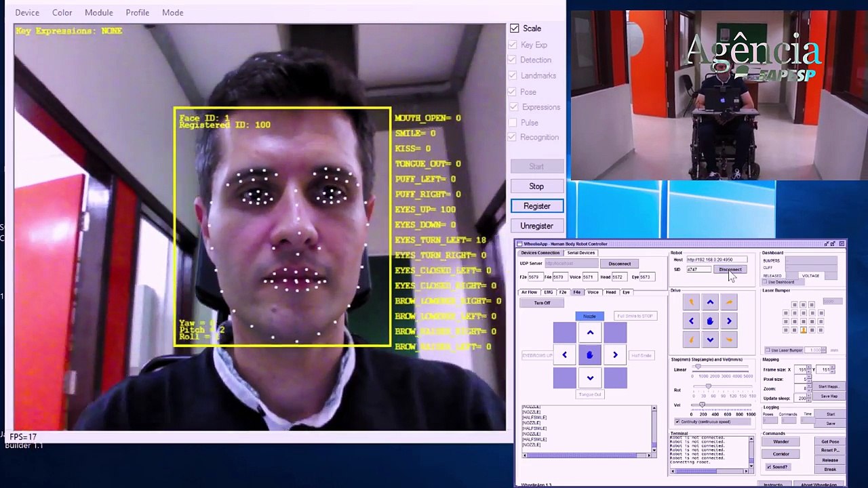This screenshot has width=868, height=488.
Task: Toggle the Recognition checkbox
Action: click(x=512, y=137)
